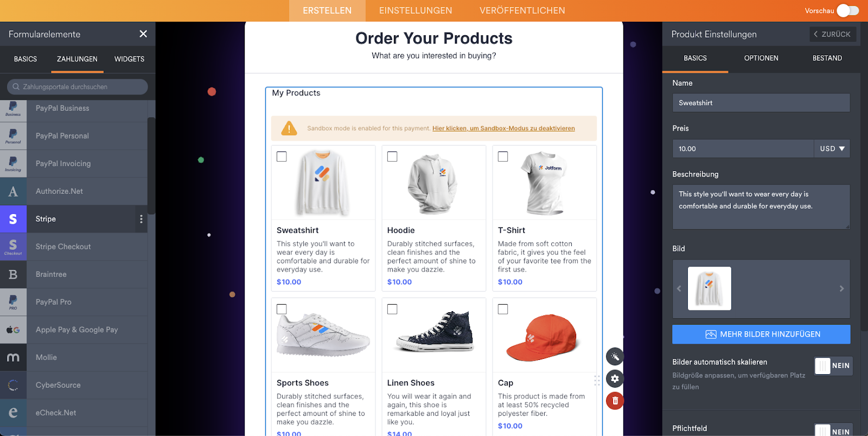Click the magic wand designer icon
The height and width of the screenshot is (436, 868).
615,356
